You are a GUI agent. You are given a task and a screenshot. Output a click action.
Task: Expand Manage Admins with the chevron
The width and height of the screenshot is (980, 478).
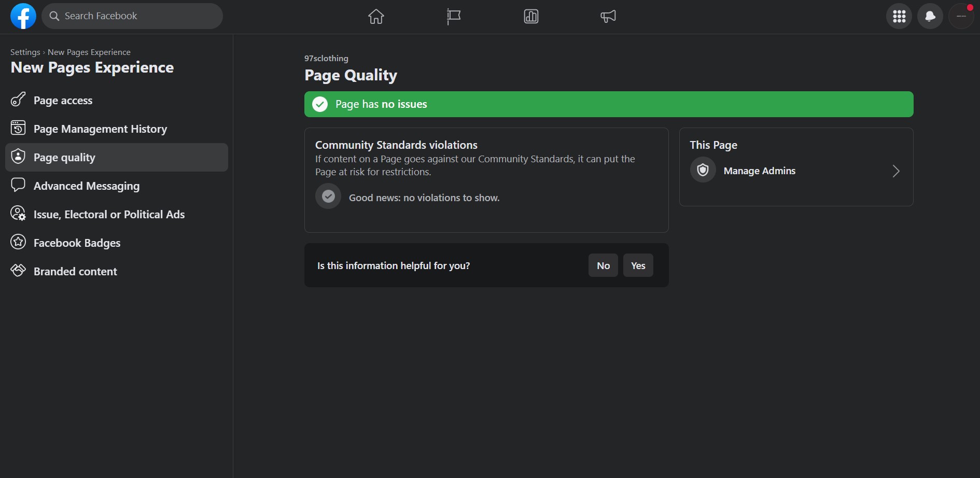click(x=896, y=171)
